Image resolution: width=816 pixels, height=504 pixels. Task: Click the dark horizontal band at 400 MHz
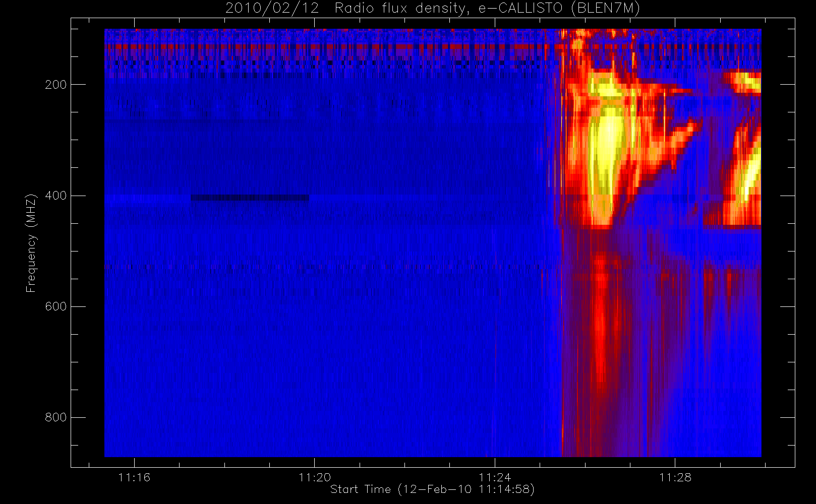coord(250,198)
